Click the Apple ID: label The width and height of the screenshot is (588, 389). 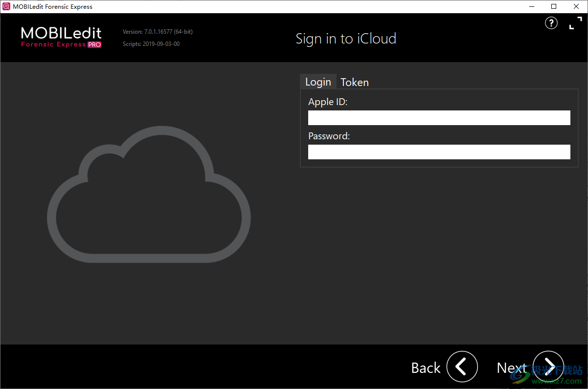(328, 102)
